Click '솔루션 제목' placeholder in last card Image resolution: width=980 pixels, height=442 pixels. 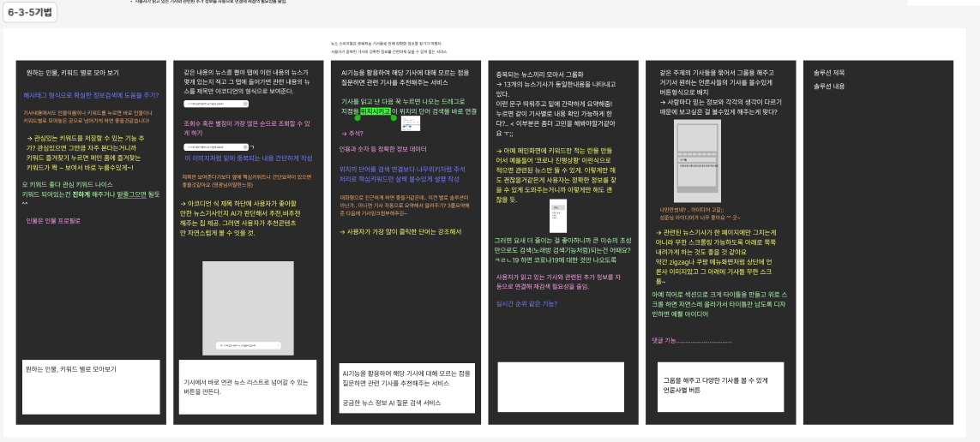pyautogui.click(x=829, y=73)
